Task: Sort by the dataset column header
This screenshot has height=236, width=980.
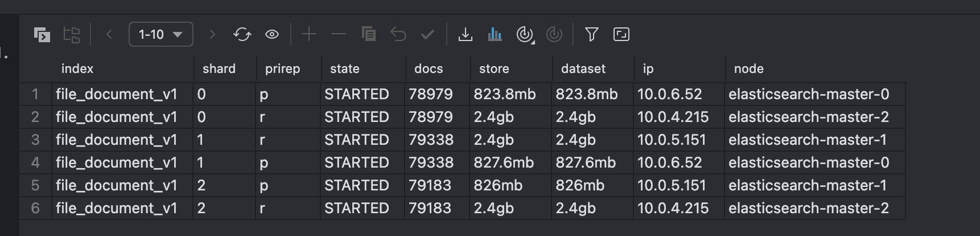Action: (x=583, y=69)
